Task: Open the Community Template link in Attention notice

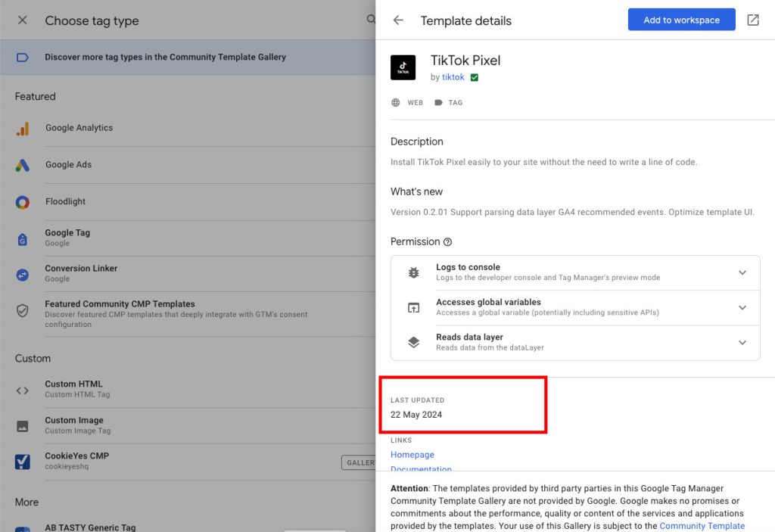Action: pyautogui.click(x=702, y=526)
